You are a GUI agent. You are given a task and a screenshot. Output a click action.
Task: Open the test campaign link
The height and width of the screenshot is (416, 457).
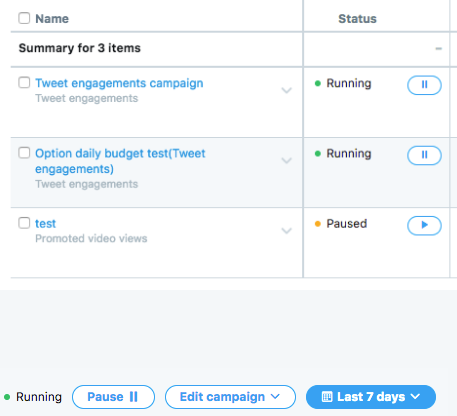(45, 223)
